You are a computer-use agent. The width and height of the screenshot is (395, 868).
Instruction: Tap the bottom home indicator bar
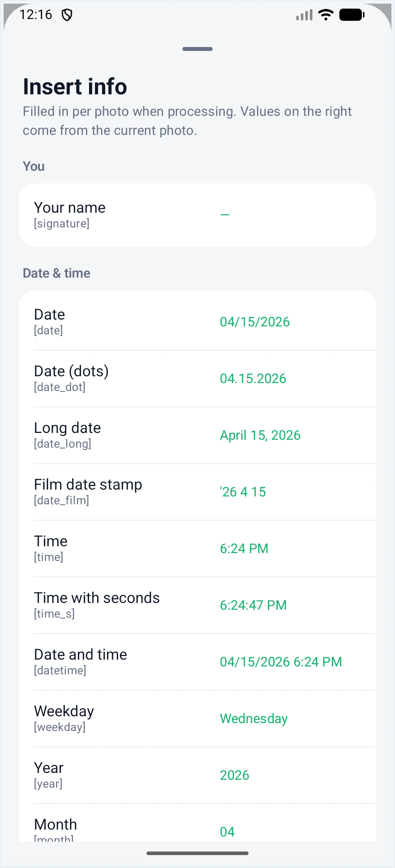(197, 853)
